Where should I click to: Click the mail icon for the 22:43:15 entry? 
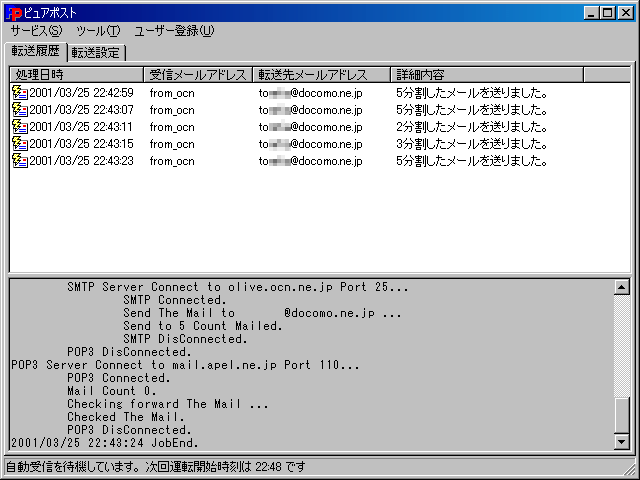(x=19, y=144)
